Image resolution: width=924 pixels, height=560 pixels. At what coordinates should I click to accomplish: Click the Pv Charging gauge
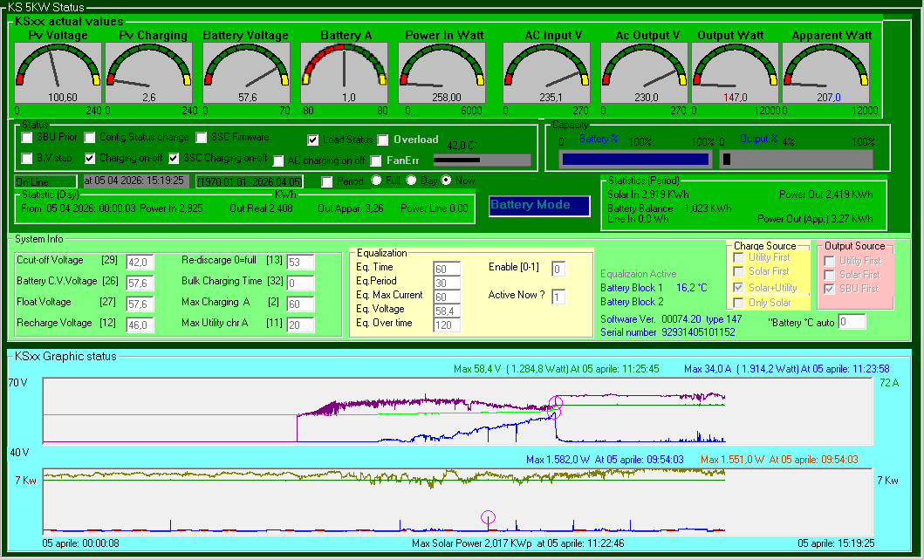coord(149,74)
